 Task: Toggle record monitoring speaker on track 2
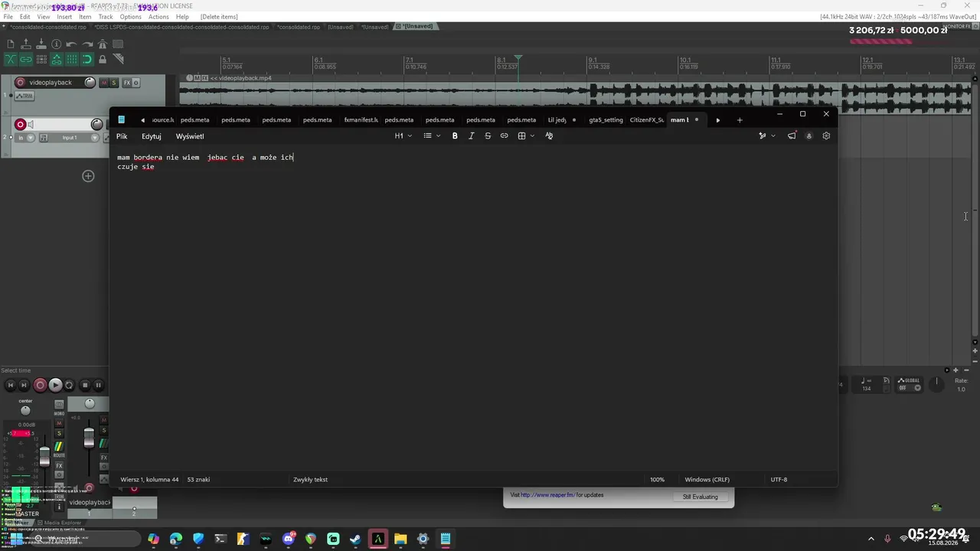tap(31, 125)
